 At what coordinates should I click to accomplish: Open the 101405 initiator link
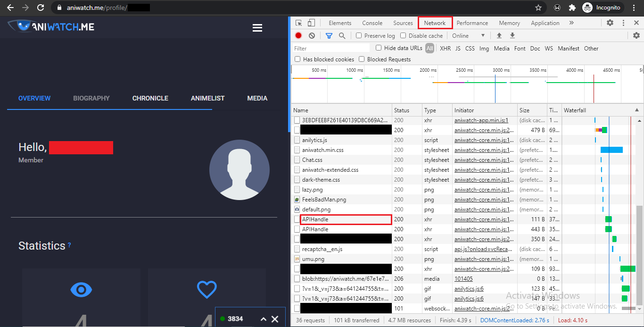point(463,278)
